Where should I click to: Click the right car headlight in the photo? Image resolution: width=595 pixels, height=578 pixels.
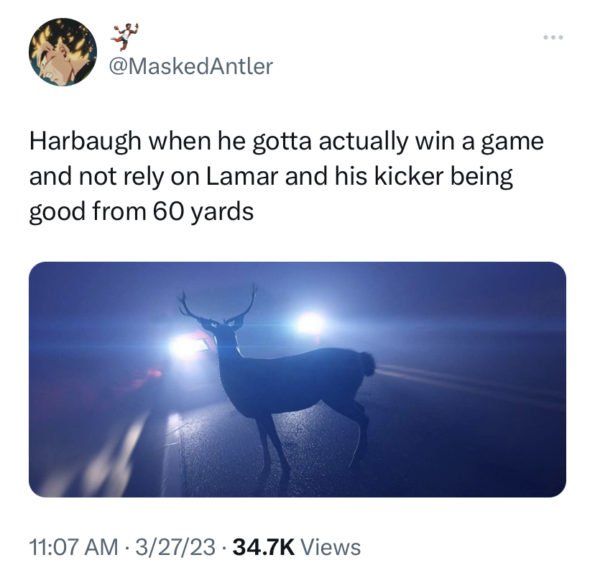tap(310, 324)
